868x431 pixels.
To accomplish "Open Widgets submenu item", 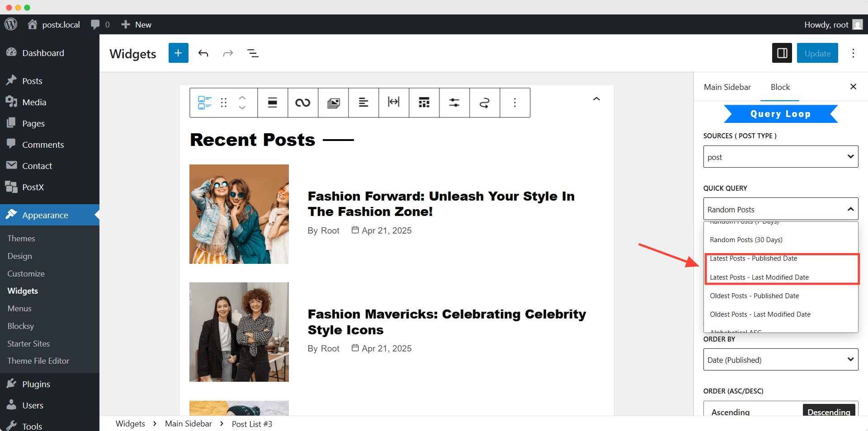I will coord(23,291).
